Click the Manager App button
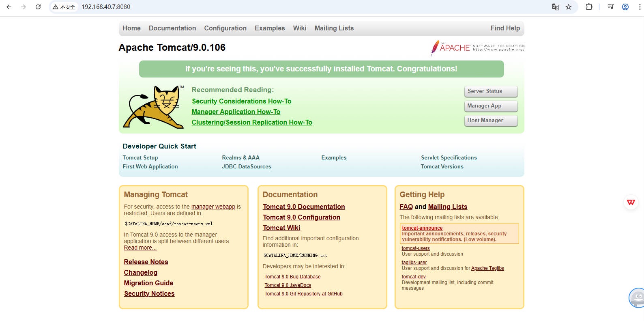 [x=491, y=106]
